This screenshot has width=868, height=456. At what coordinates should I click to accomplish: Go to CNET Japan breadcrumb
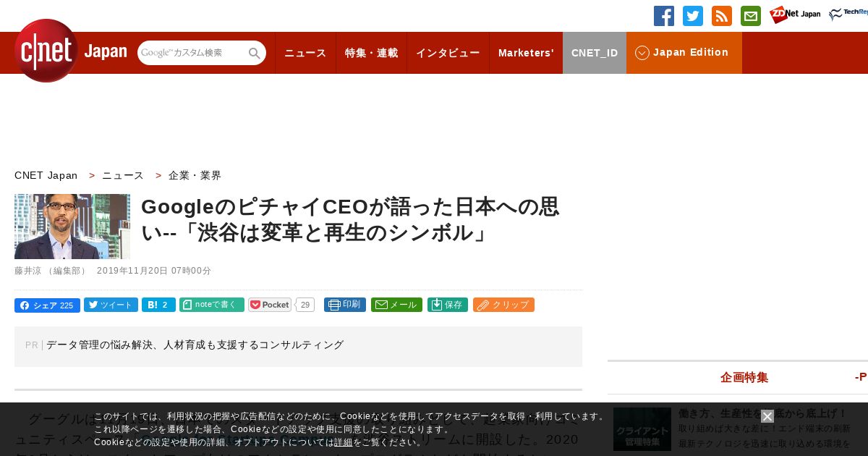tap(46, 175)
